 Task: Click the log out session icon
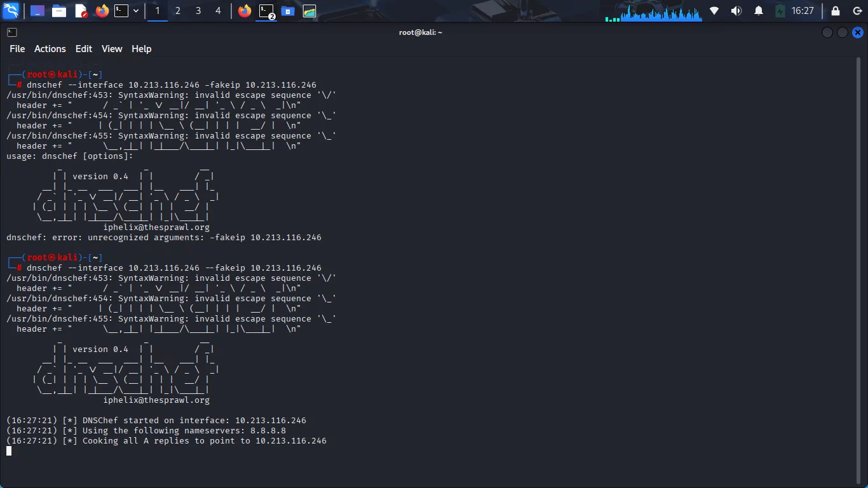click(857, 11)
